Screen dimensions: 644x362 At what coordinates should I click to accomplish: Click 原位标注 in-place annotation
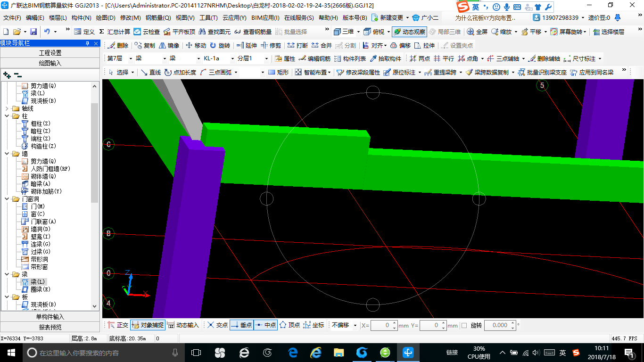point(399,73)
